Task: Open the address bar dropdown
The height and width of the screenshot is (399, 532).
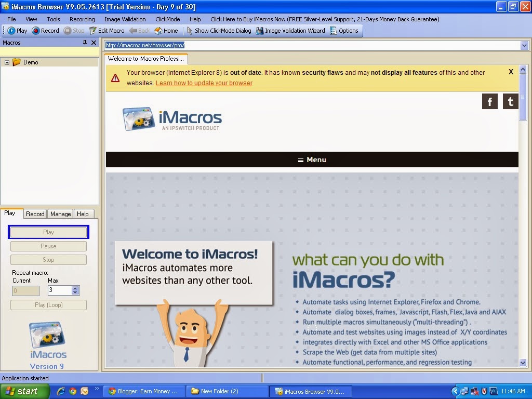Action: click(x=524, y=45)
